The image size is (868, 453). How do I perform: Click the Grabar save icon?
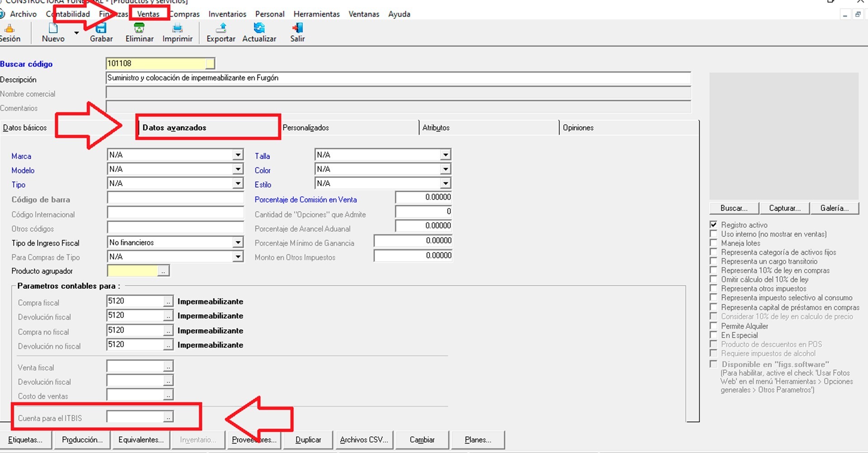[101, 28]
